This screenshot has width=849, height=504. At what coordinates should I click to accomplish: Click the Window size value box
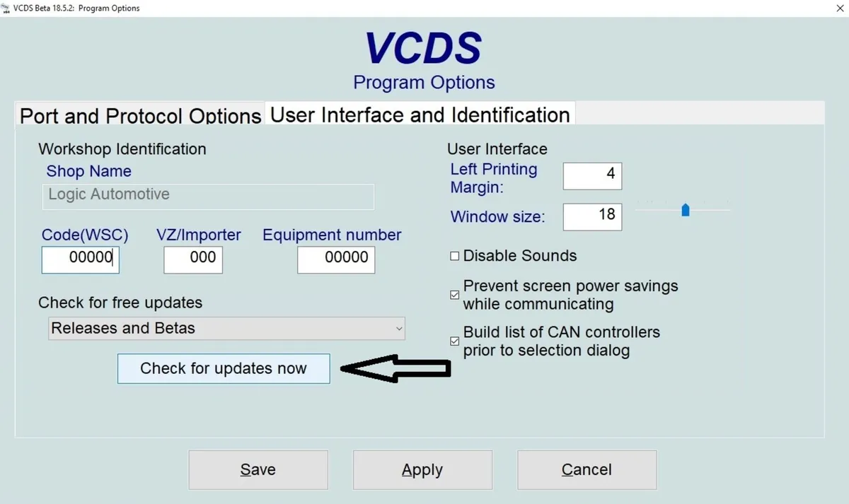click(592, 217)
